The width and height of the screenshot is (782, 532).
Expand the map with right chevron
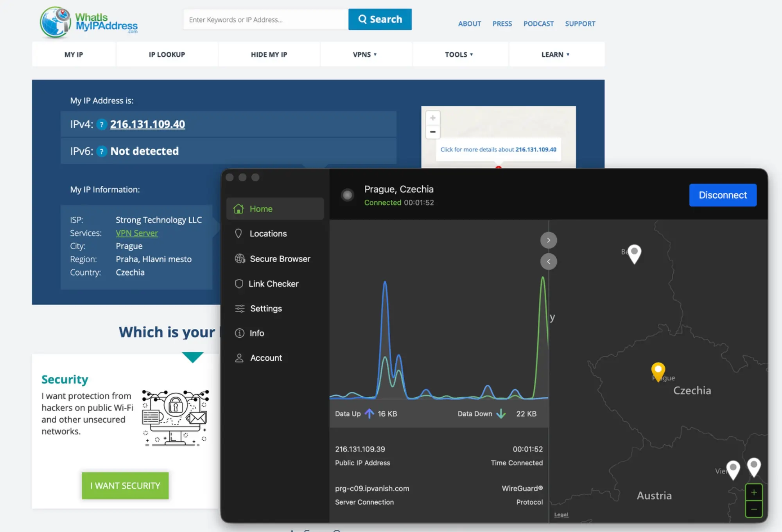click(549, 240)
